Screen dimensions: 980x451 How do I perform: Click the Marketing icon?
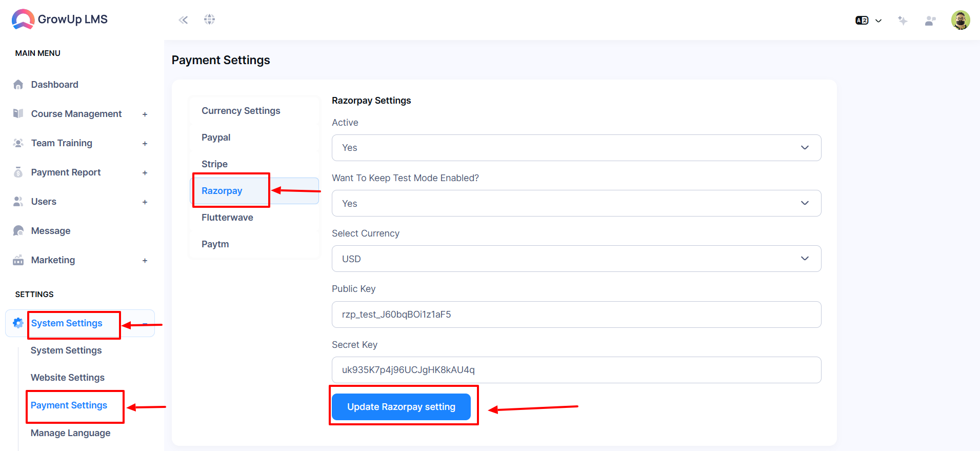tap(18, 260)
